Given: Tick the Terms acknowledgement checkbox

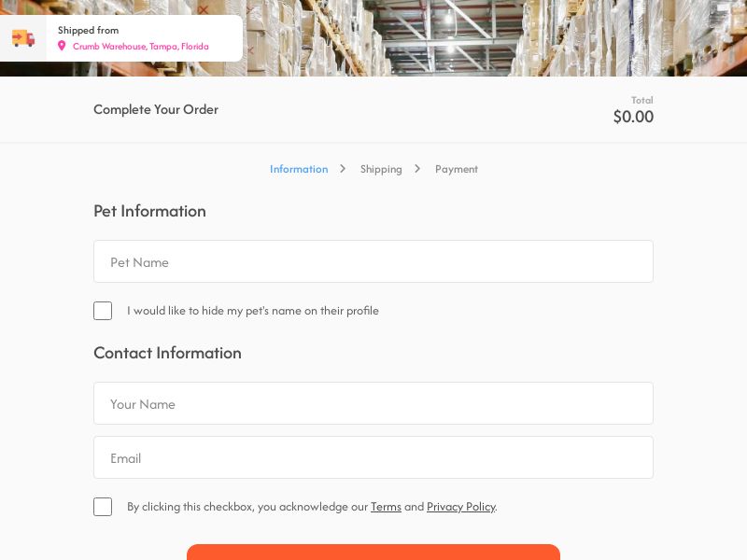Looking at the screenshot, I should pos(103,507).
